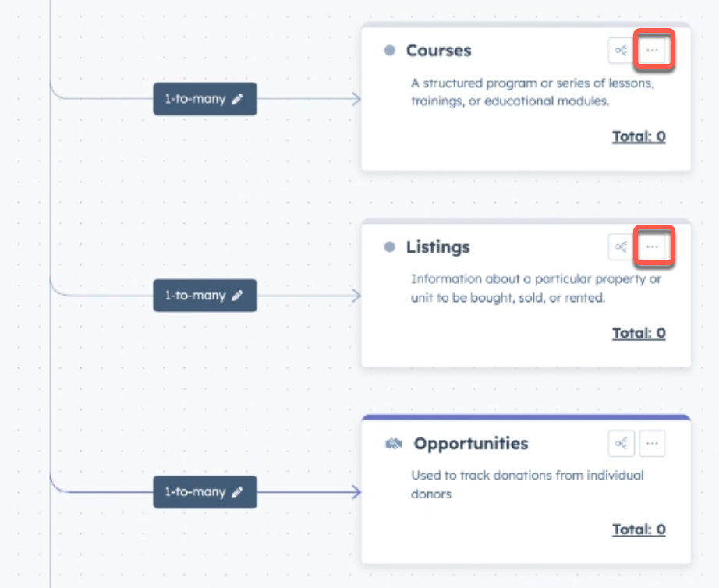The width and height of the screenshot is (719, 588).
Task: Click Total: 0 on Opportunities card
Action: (x=639, y=530)
